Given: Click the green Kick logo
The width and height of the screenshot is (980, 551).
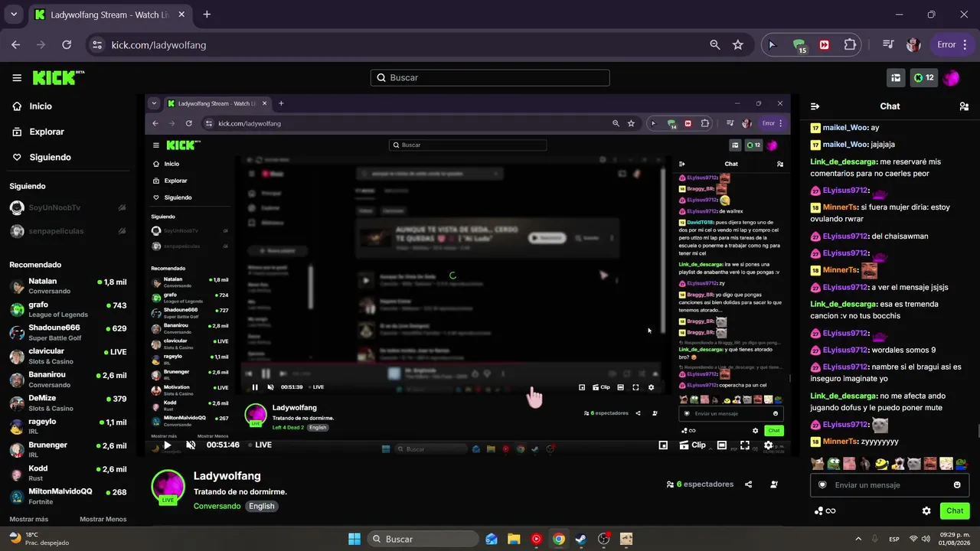Looking at the screenshot, I should pyautogui.click(x=58, y=77).
